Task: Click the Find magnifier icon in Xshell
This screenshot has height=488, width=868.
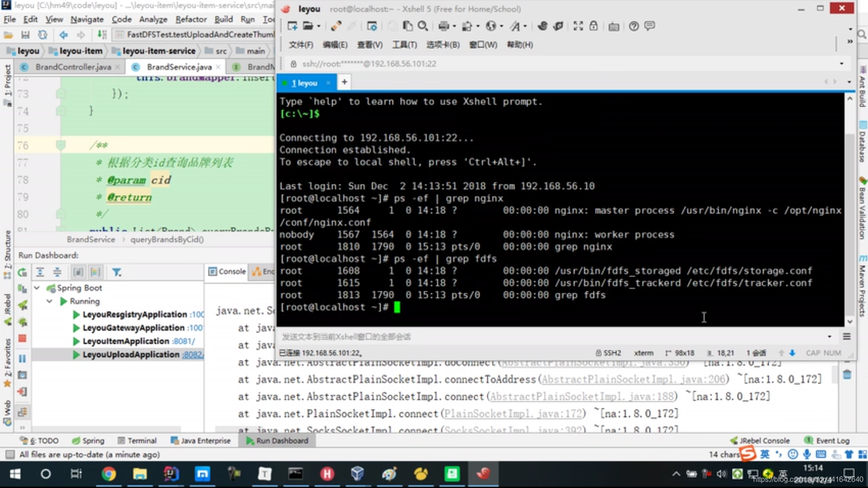Action: point(423,26)
